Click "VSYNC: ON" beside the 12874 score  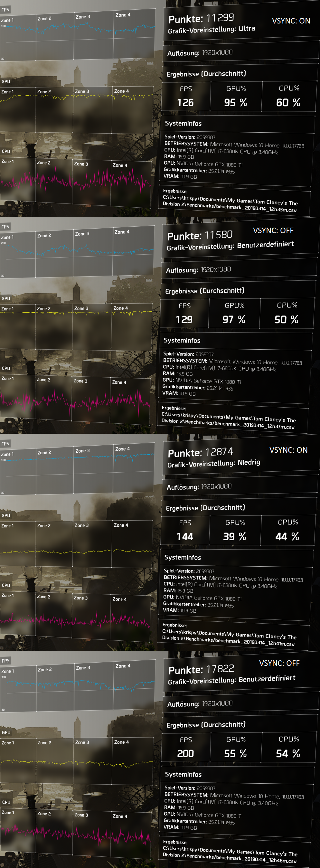288,450
